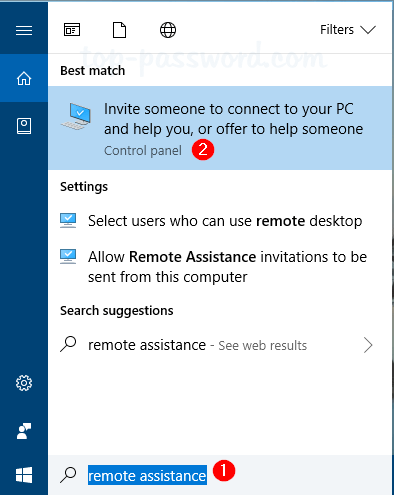Click the Windows Start button
394x495 pixels.
24,475
